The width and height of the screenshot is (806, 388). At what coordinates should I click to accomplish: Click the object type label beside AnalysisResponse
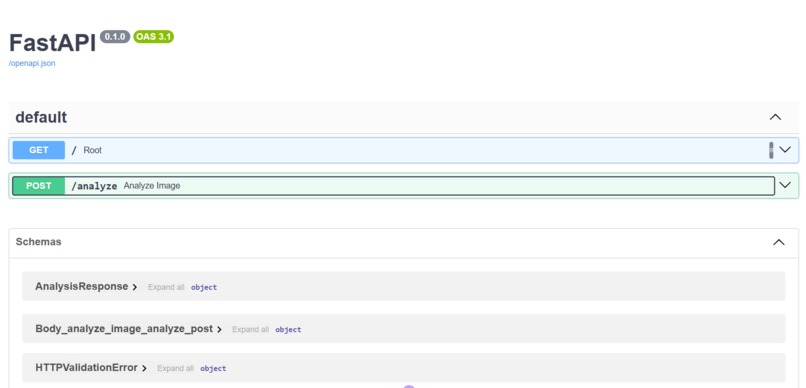point(204,287)
